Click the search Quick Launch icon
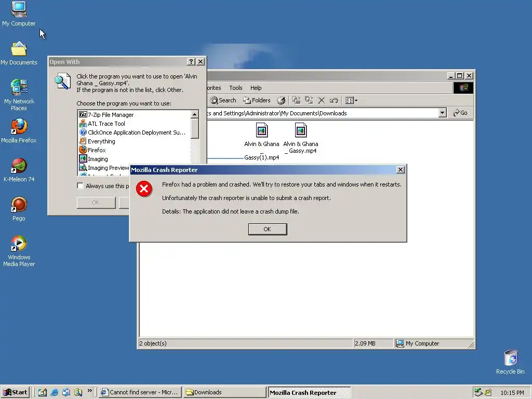Screen dimensions: 532x399 [78, 392]
